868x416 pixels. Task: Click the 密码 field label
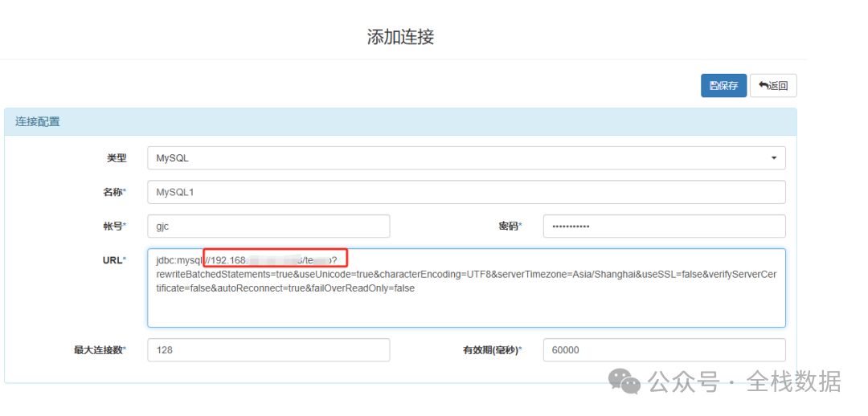pyautogui.click(x=510, y=226)
